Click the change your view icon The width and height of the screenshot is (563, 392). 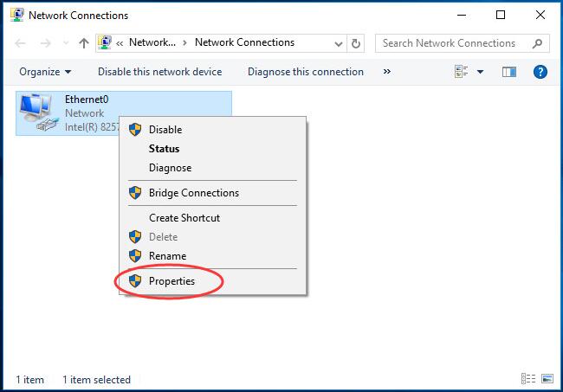pos(461,72)
